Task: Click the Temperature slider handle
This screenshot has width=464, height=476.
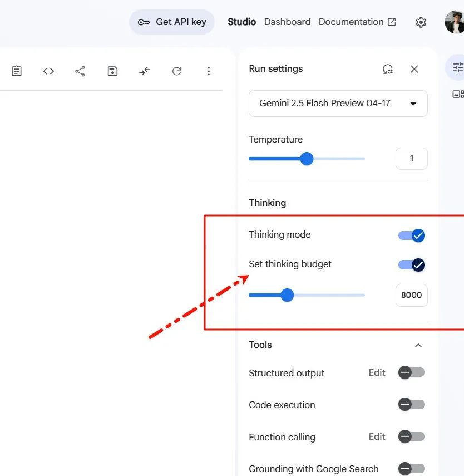Action: coord(307,159)
